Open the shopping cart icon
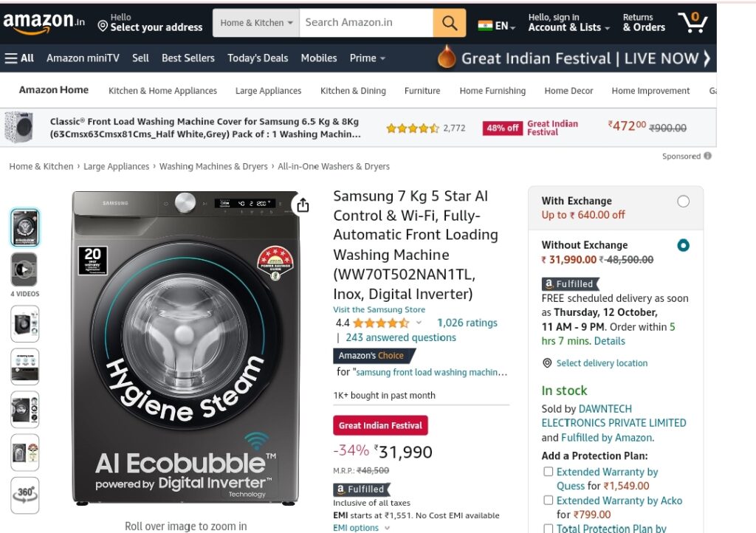This screenshot has width=756, height=533. click(x=693, y=22)
